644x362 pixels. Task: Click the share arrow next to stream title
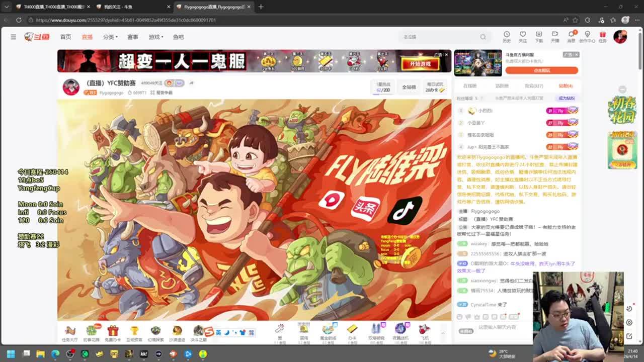[192, 83]
